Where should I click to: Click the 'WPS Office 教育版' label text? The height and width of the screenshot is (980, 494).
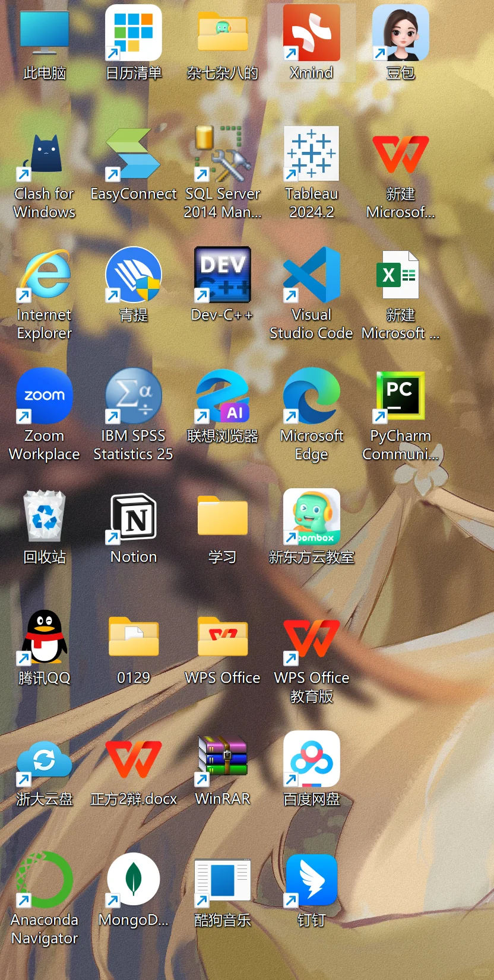312,687
